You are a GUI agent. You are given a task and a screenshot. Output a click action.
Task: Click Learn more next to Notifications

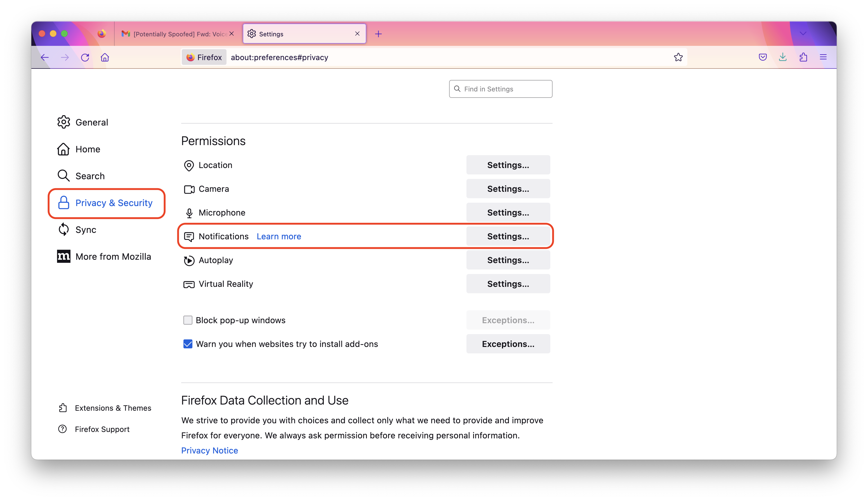point(279,237)
